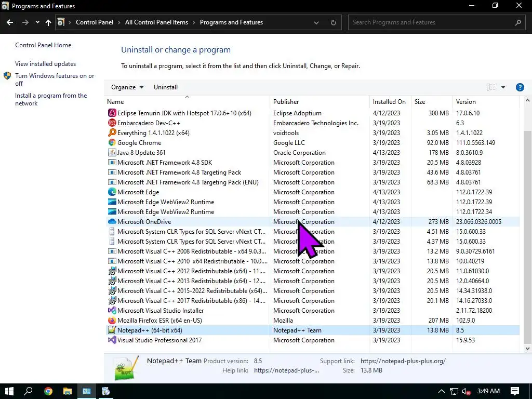Screen dimensions: 532x399
Task: Click the Microsoft OneDrive cloud icon
Action: pos(112,221)
